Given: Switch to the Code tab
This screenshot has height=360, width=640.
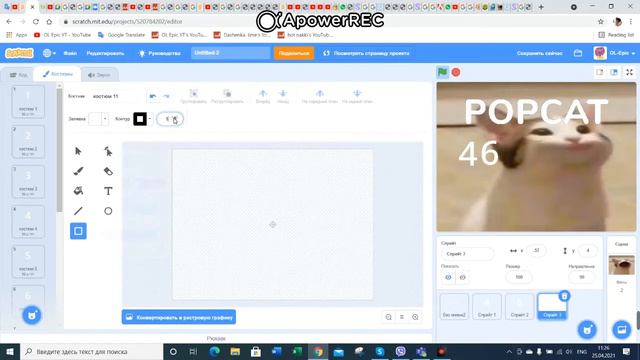Looking at the screenshot, I should coord(19,75).
